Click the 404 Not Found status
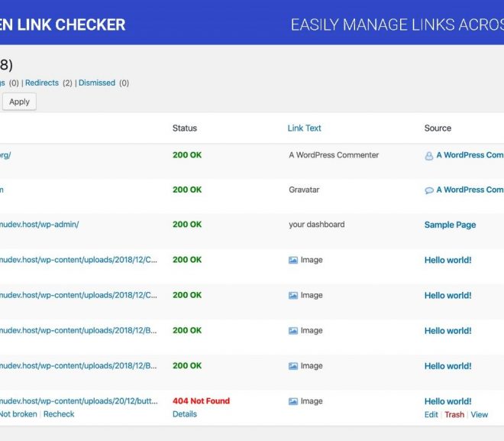 click(201, 400)
